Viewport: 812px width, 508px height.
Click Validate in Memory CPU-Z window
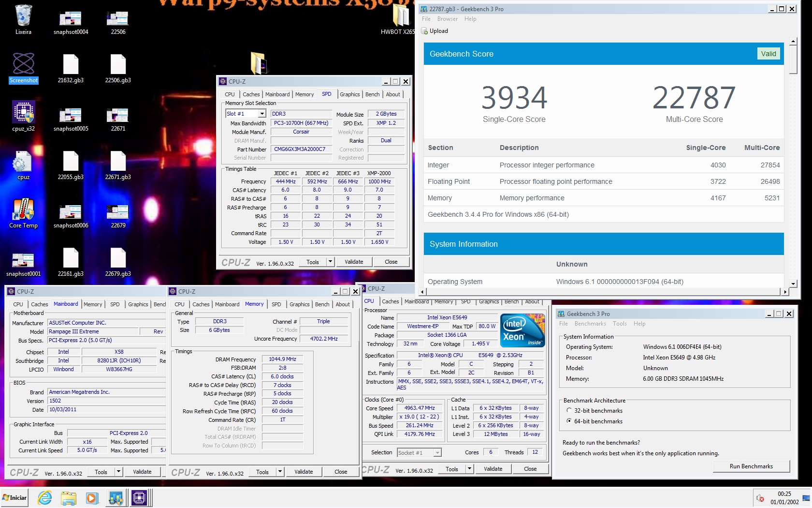[304, 472]
